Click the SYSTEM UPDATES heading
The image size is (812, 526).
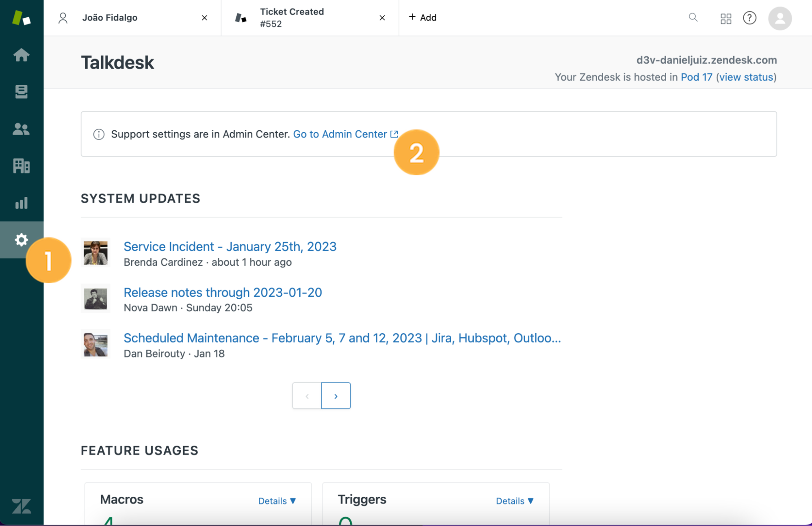[x=141, y=198]
